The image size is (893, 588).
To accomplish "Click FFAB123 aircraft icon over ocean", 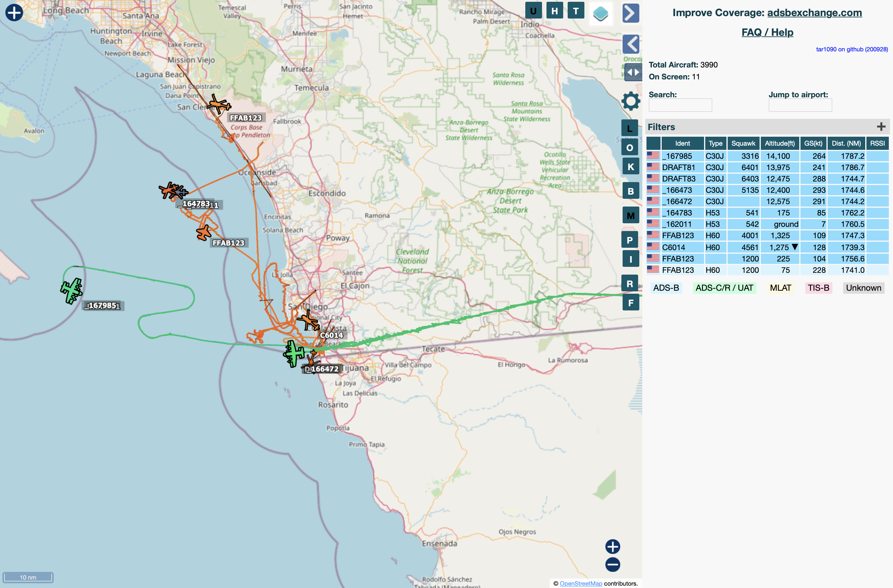I will point(204,233).
